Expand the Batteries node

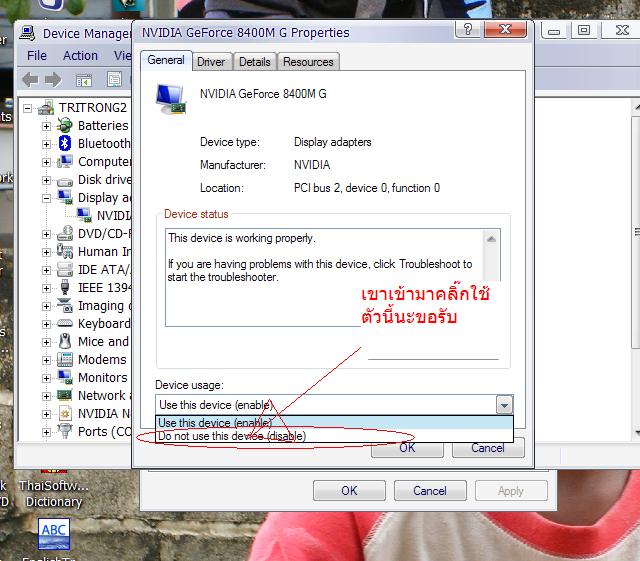coord(46,126)
